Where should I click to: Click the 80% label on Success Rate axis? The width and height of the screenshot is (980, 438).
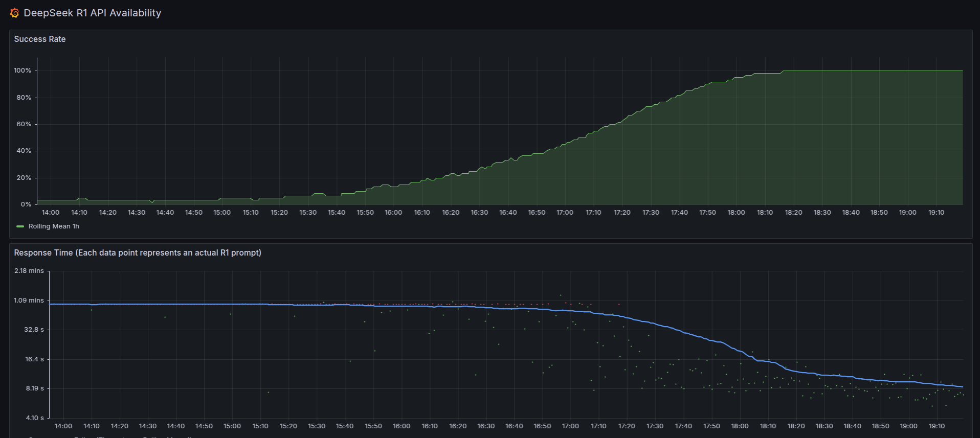24,98
